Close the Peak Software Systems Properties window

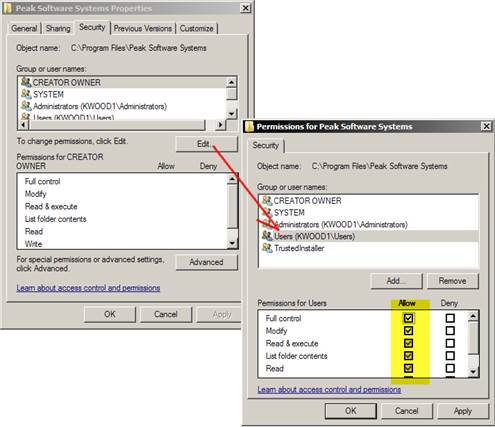(246, 8)
